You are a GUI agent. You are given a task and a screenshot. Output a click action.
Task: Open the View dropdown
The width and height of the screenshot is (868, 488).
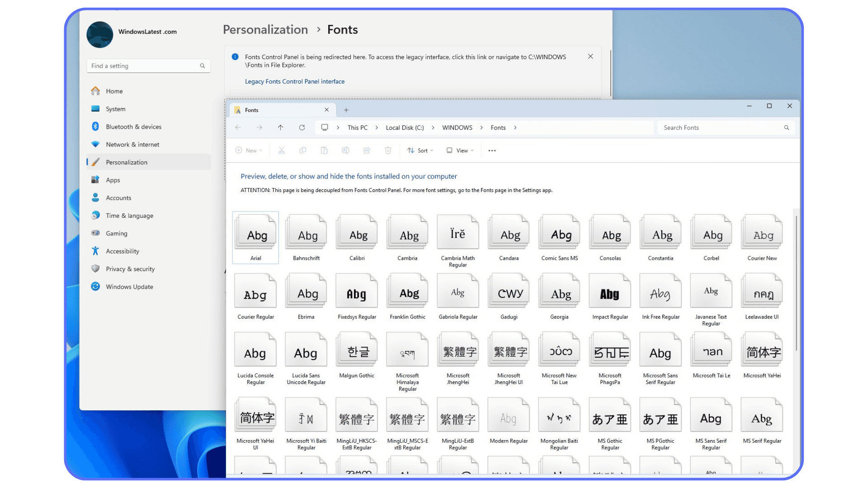click(x=459, y=150)
